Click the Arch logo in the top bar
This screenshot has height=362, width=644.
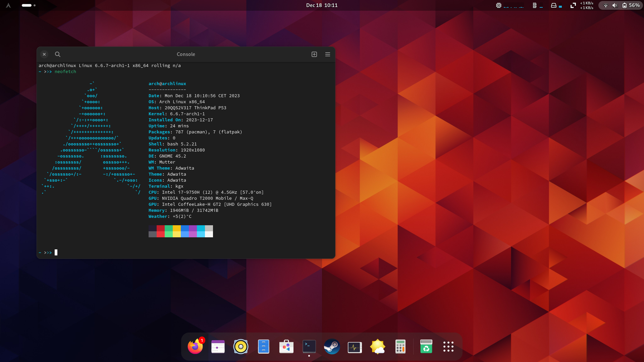[x=8, y=5]
